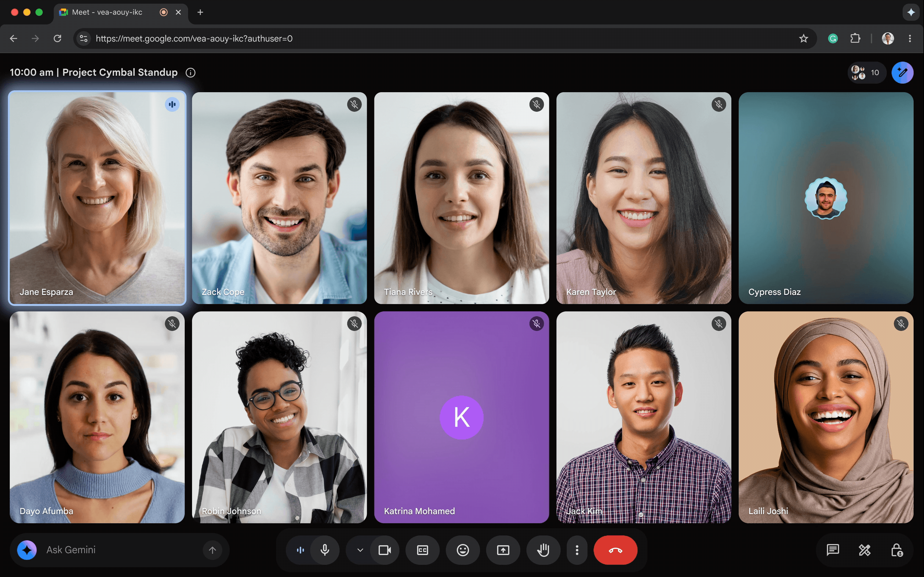Open the Extensions puzzle menu
Viewport: 924px width, 577px height.
(x=855, y=38)
